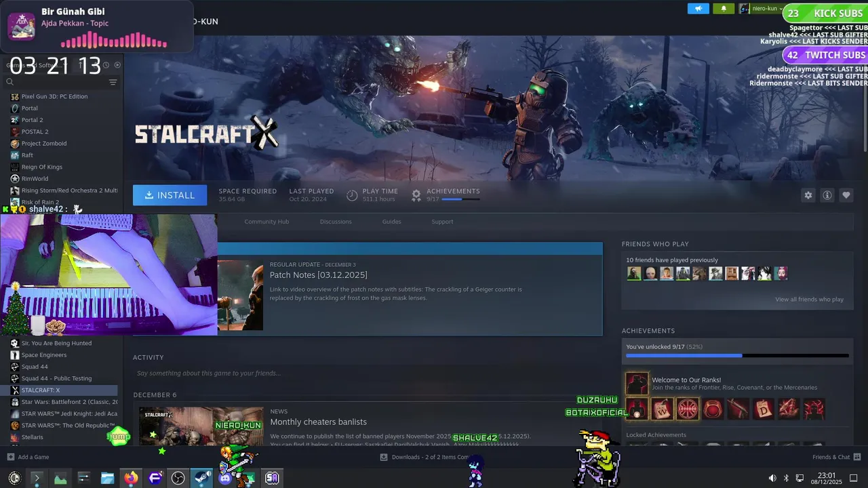The width and height of the screenshot is (868, 488).
Task: Select the 'D' paper achievement icon
Action: pyautogui.click(x=764, y=409)
